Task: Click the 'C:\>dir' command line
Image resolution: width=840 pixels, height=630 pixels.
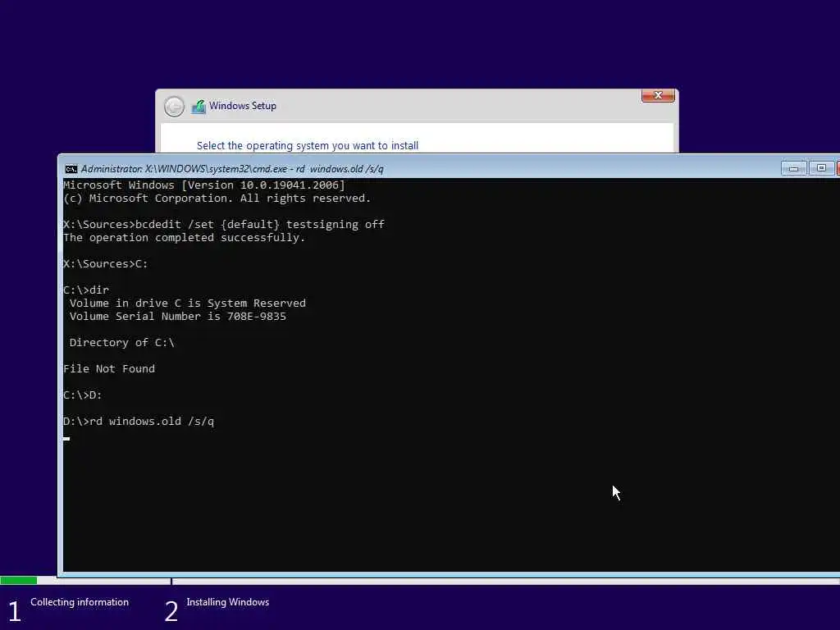Action: point(86,290)
